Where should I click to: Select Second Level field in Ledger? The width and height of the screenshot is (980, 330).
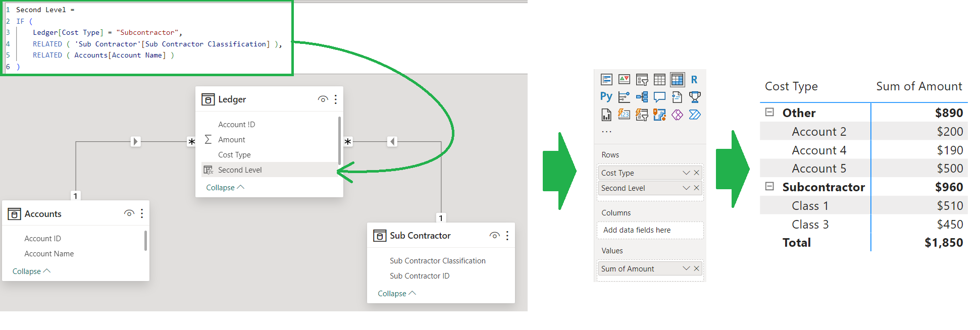[269, 170]
